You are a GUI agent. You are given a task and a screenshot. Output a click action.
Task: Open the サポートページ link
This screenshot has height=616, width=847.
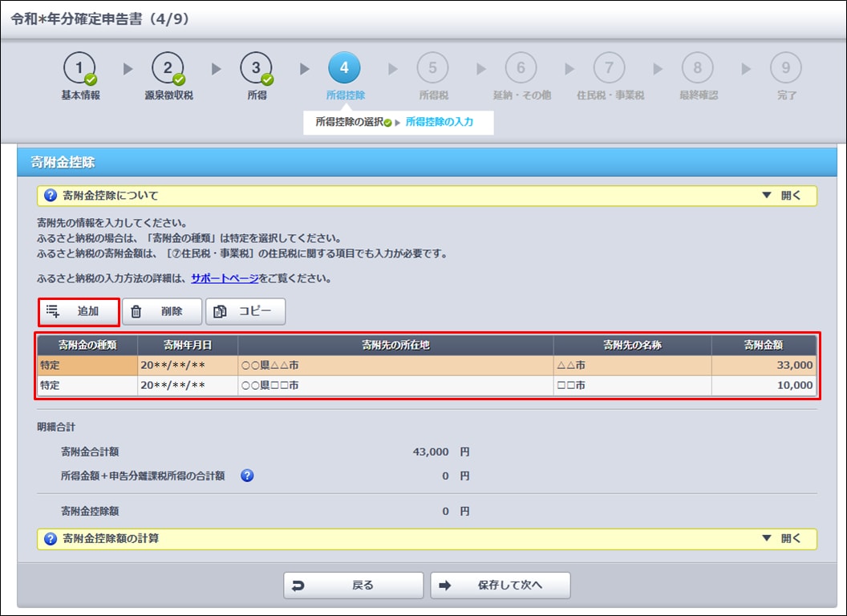pos(225,279)
